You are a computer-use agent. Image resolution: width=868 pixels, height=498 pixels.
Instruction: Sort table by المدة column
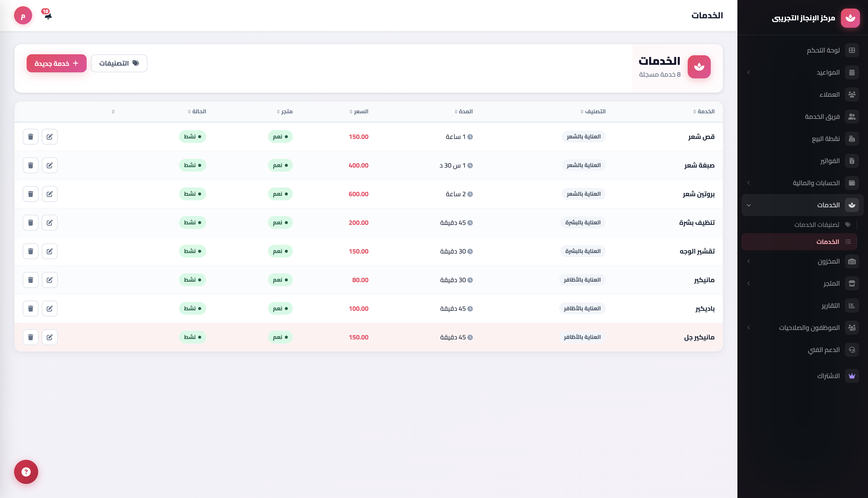click(463, 112)
